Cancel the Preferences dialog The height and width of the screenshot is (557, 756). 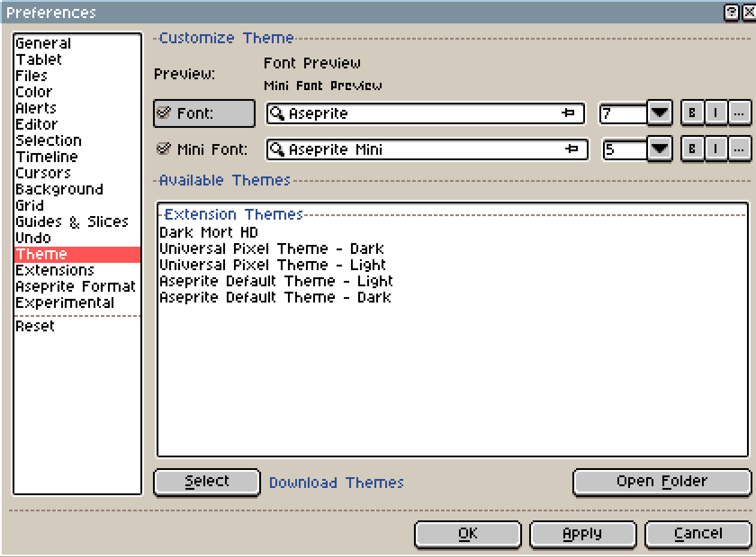(698, 534)
